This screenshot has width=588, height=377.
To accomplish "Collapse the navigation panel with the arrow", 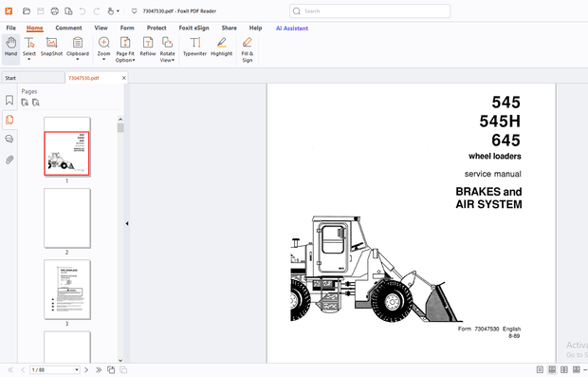I will [127, 223].
